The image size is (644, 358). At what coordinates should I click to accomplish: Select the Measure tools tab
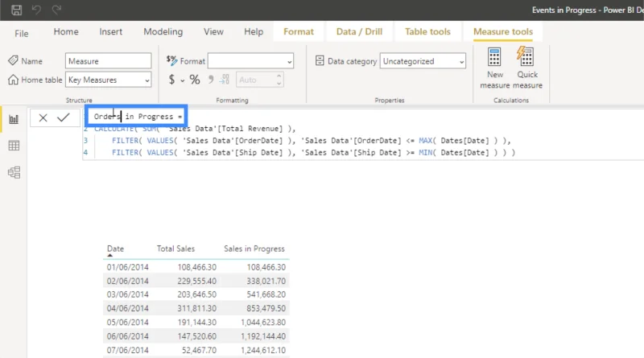(x=502, y=31)
